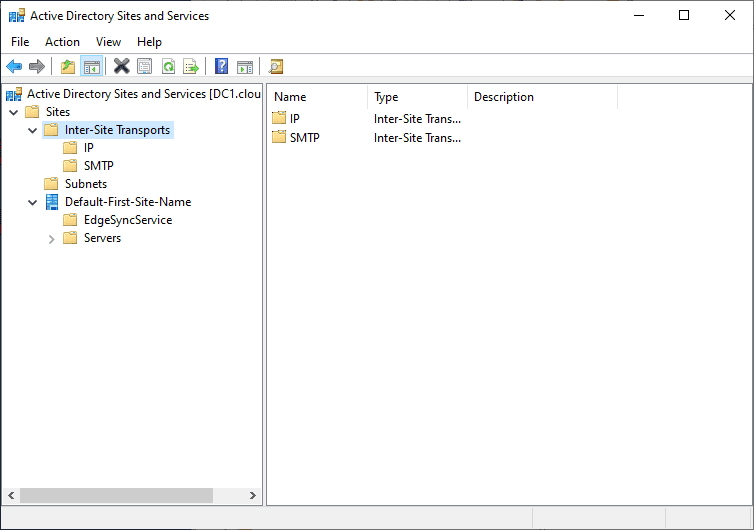Minimize the Active Directory Sites and Services window
Viewport: 754px width, 530px height.
pyautogui.click(x=639, y=15)
